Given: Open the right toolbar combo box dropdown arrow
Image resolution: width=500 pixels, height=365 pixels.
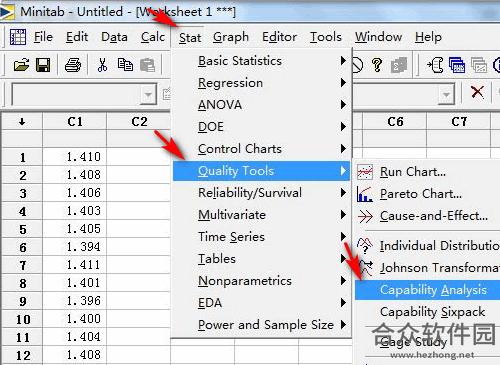Looking at the screenshot, I should [x=446, y=95].
